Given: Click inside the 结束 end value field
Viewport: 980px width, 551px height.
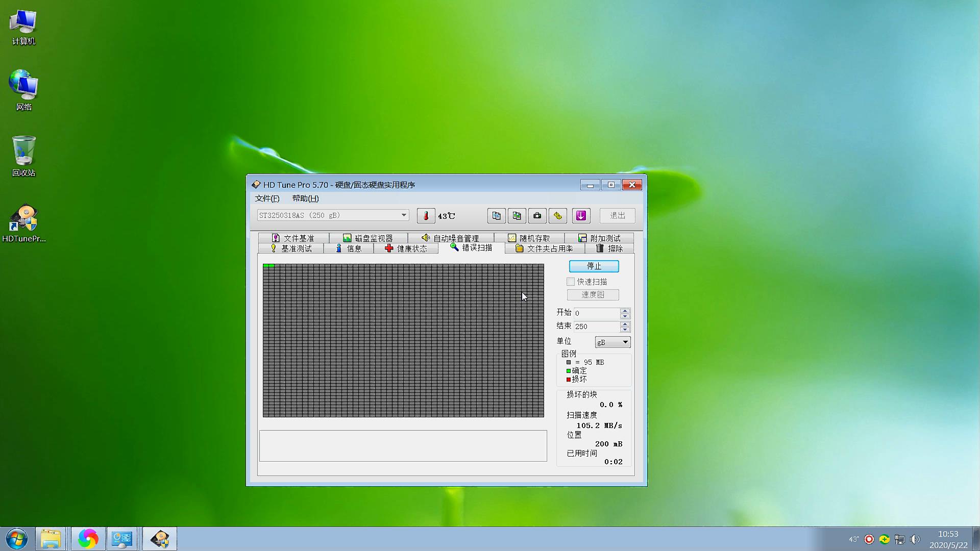Looking at the screenshot, I should 596,327.
